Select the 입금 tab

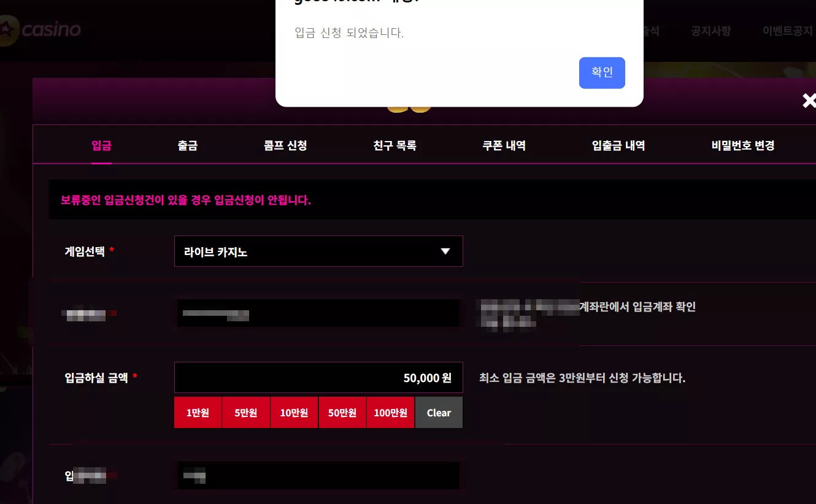[101, 146]
